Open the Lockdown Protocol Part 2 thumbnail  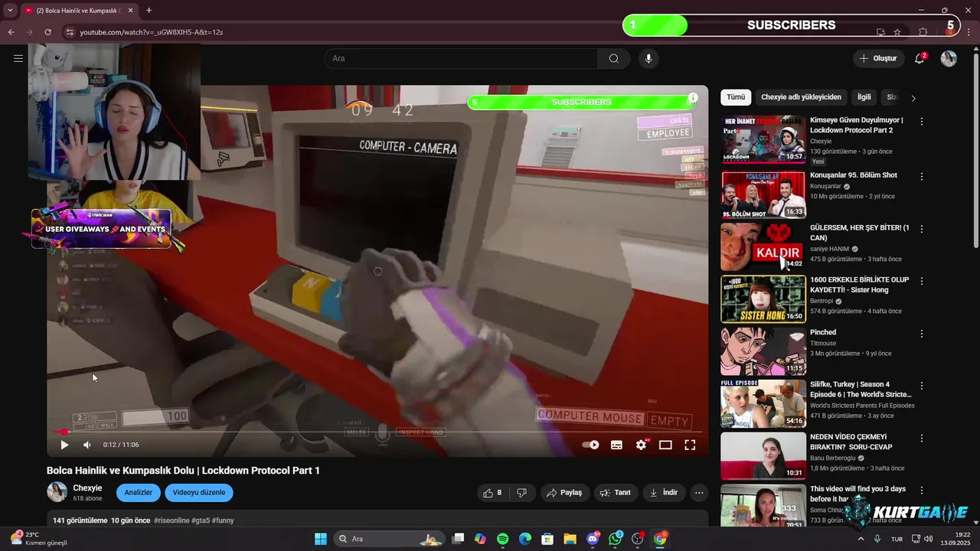[763, 139]
